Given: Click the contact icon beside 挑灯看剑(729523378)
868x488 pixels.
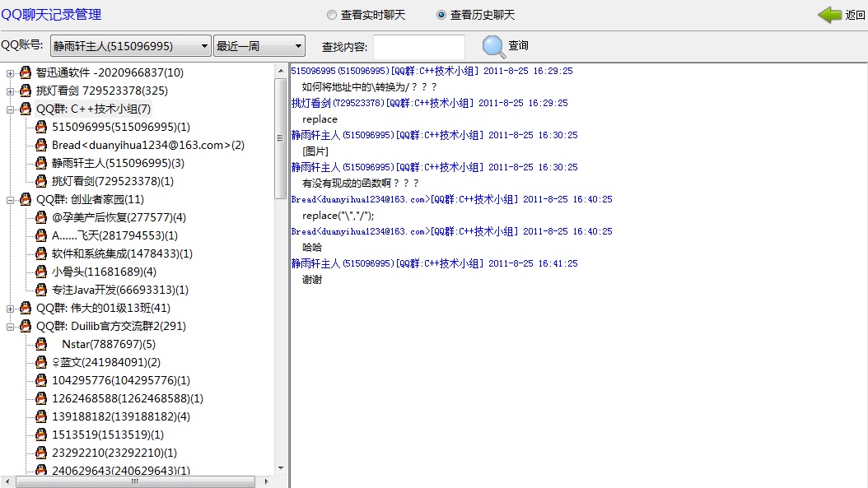Looking at the screenshot, I should (40, 181).
